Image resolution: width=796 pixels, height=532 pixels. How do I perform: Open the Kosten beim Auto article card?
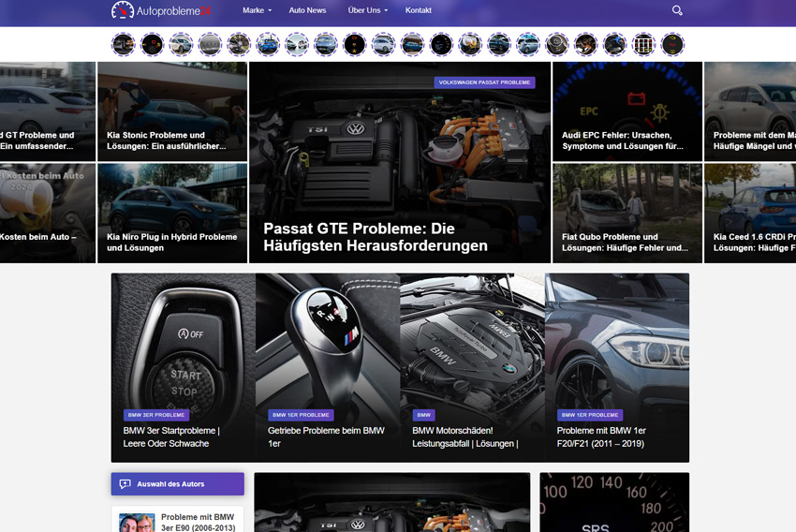tap(48, 214)
